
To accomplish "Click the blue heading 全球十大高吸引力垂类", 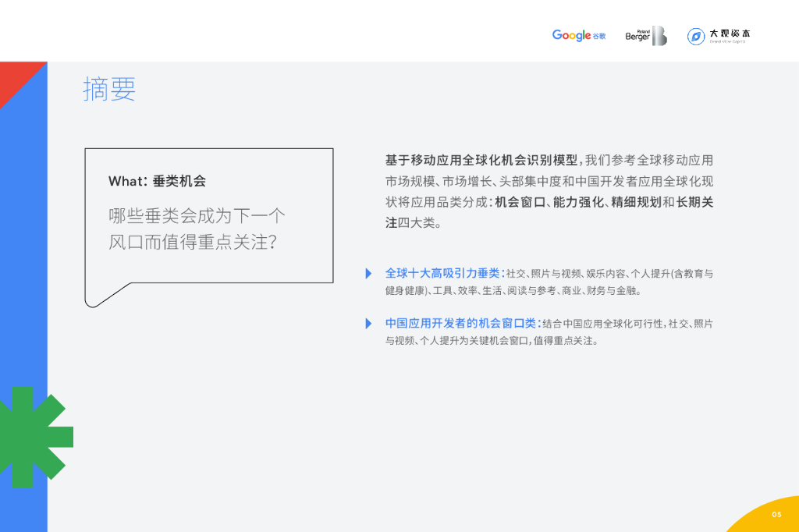I will pyautogui.click(x=442, y=273).
